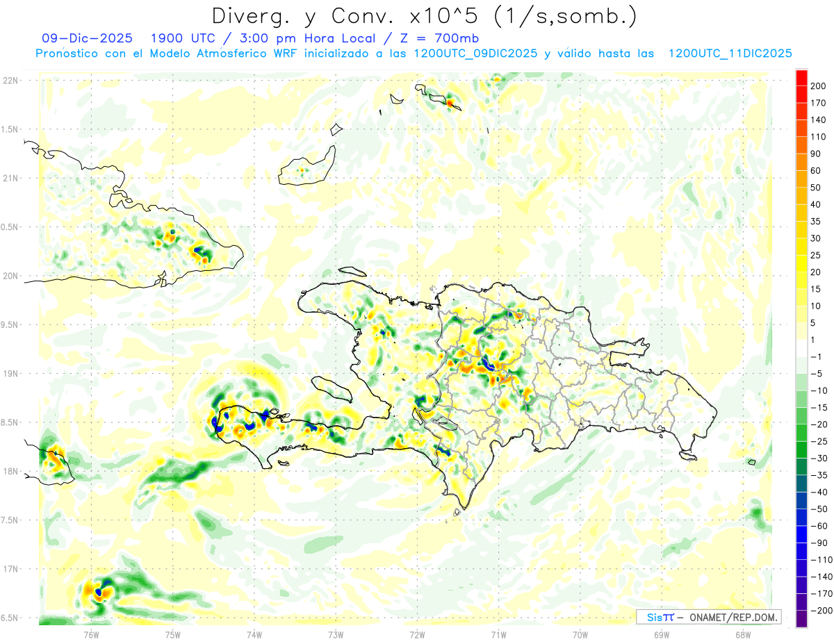Click the "17N" latitude label
The height and width of the screenshot is (644, 834).
(10, 569)
